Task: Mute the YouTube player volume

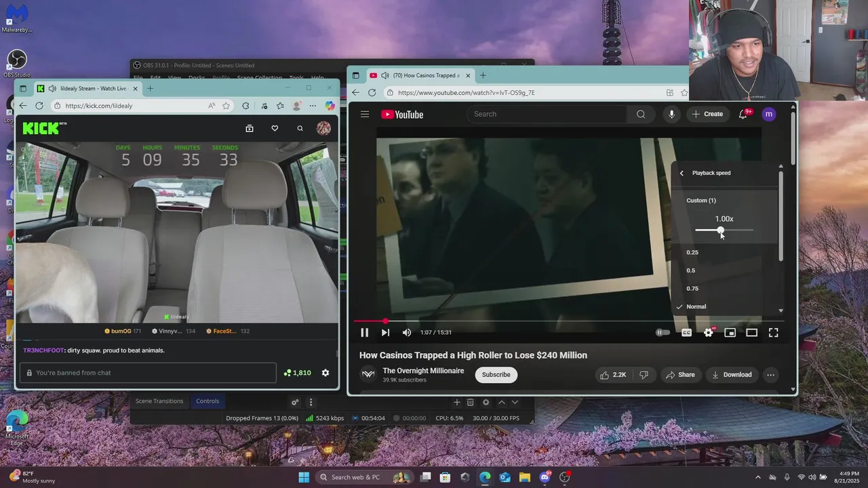Action: point(407,333)
